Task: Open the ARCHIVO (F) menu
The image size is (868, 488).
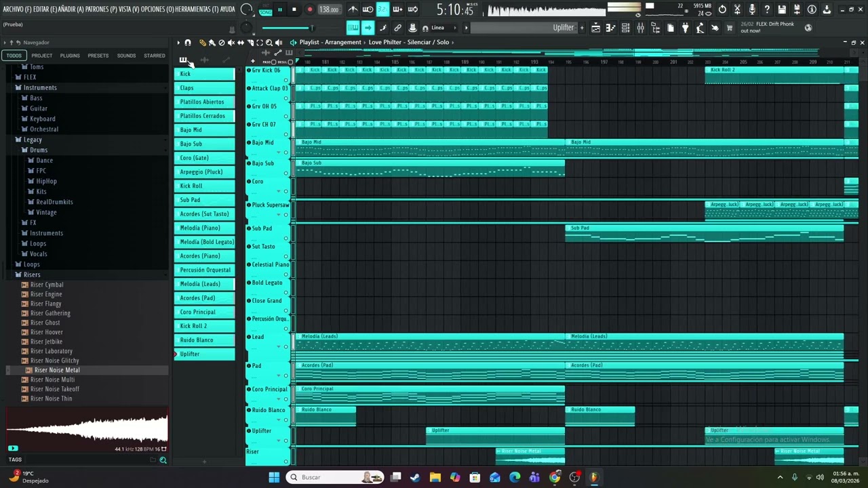Action: click(x=17, y=9)
